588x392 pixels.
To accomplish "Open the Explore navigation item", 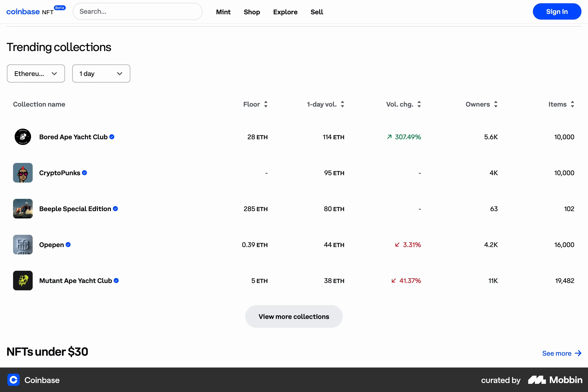I will click(285, 12).
